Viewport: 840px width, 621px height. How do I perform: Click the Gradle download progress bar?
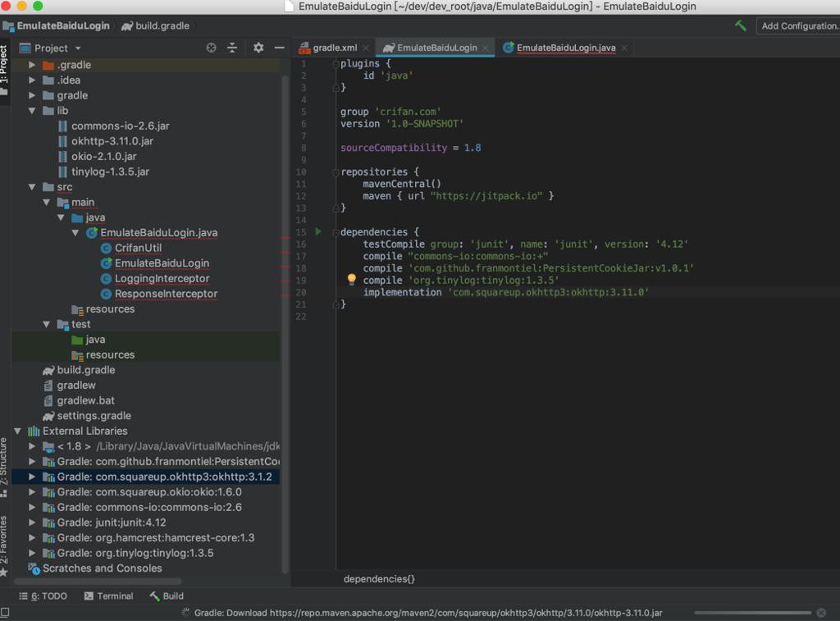[752, 613]
